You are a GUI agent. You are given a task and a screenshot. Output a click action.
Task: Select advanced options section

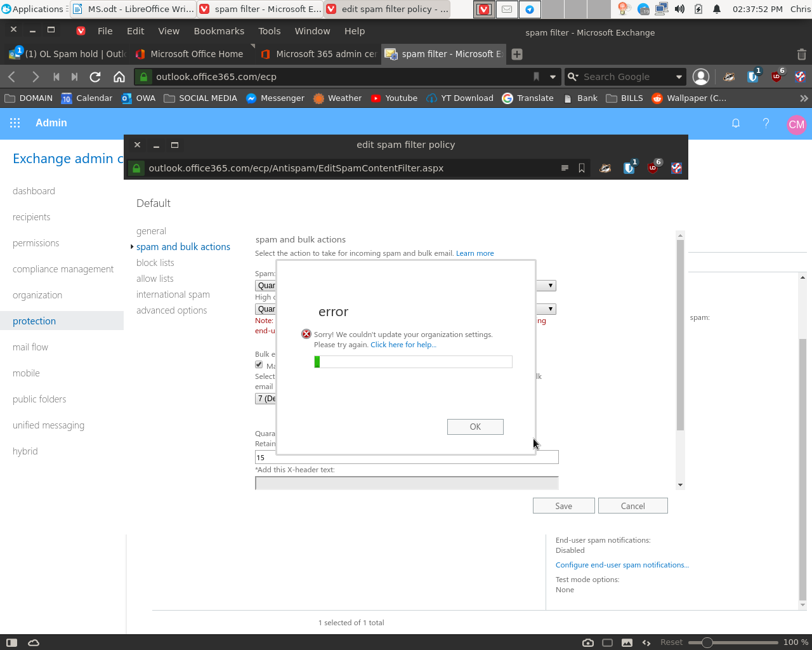pyautogui.click(x=171, y=310)
